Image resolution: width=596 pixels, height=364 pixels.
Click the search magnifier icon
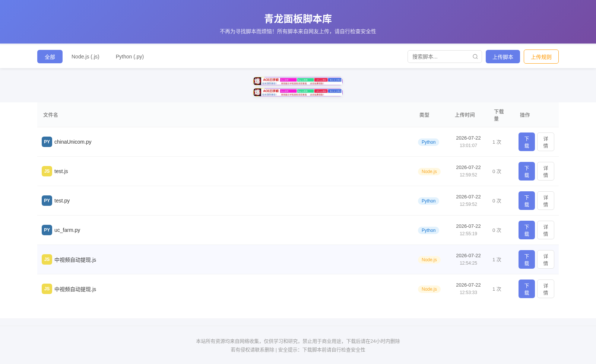click(x=475, y=57)
